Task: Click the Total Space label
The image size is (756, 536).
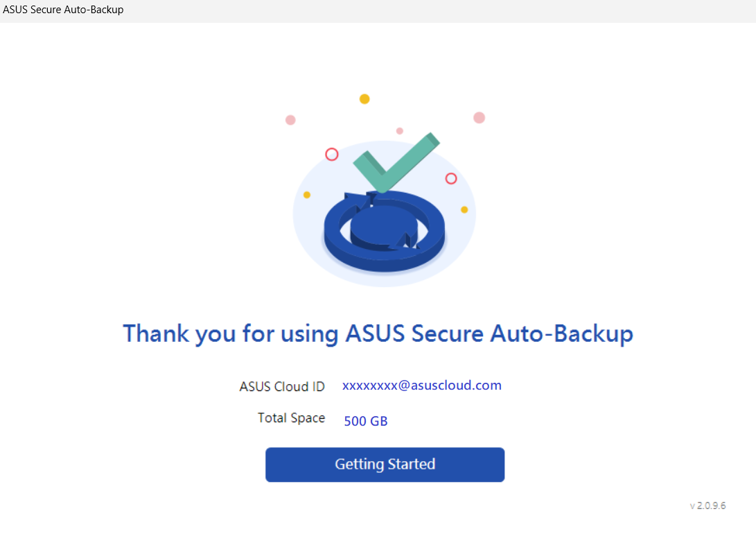Action: pos(291,418)
